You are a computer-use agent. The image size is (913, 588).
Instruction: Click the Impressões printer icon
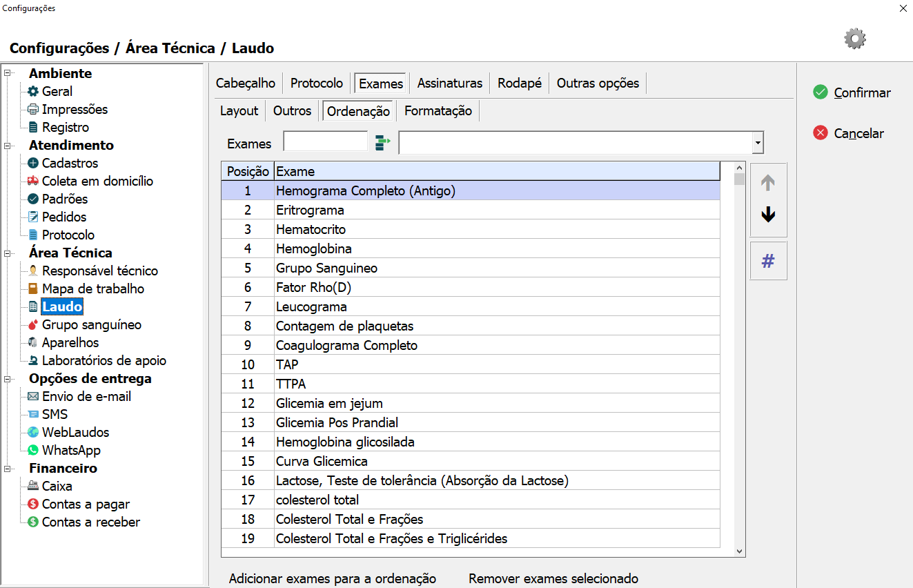click(33, 109)
